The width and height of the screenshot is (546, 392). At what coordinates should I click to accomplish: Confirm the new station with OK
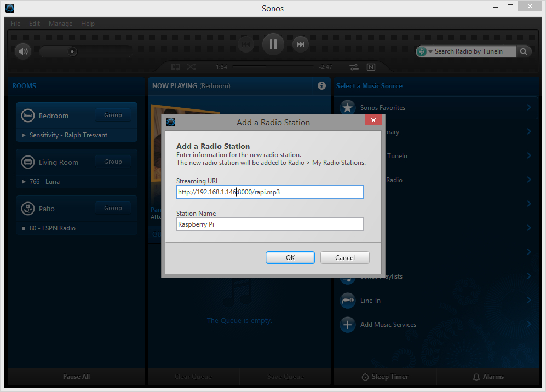click(x=290, y=258)
